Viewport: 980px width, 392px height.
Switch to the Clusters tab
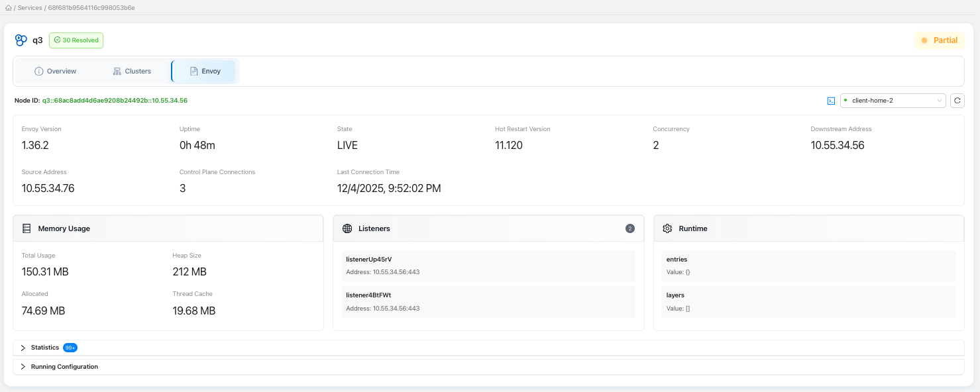click(x=132, y=72)
